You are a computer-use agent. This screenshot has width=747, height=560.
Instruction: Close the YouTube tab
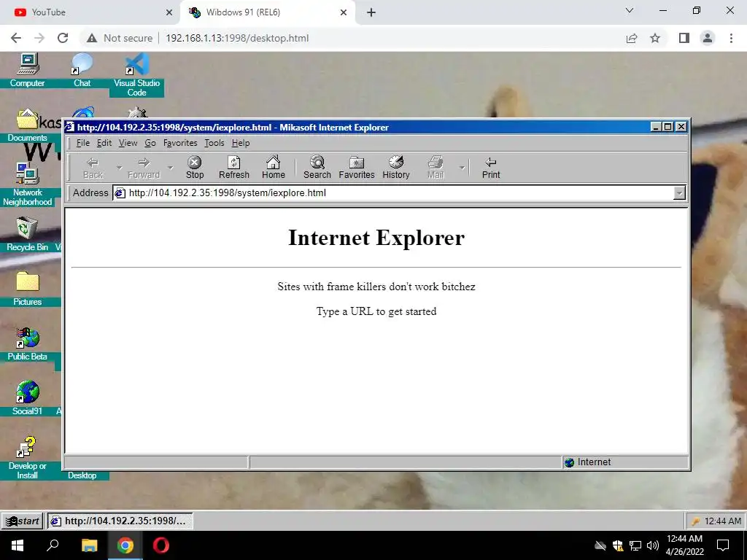tap(169, 12)
